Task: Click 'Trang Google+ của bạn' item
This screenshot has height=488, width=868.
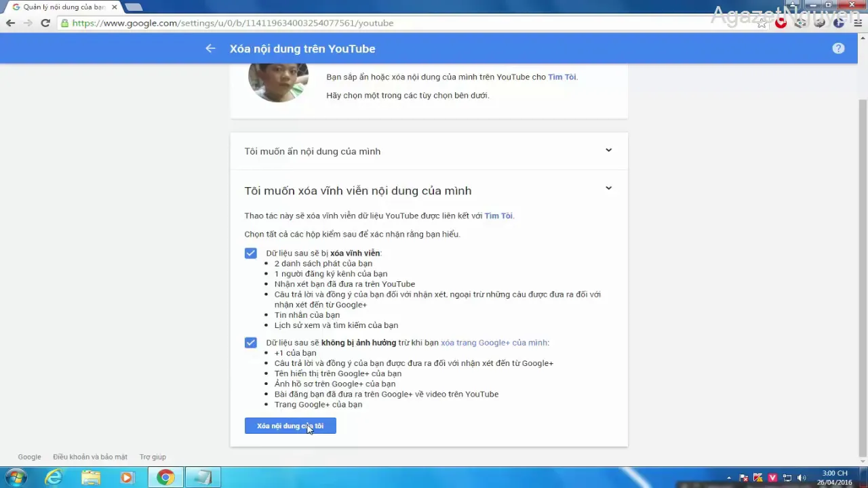Action: coord(318,405)
